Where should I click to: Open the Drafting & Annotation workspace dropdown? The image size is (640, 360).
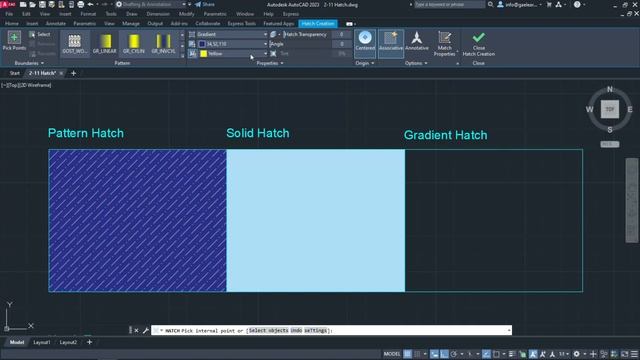[151, 4]
